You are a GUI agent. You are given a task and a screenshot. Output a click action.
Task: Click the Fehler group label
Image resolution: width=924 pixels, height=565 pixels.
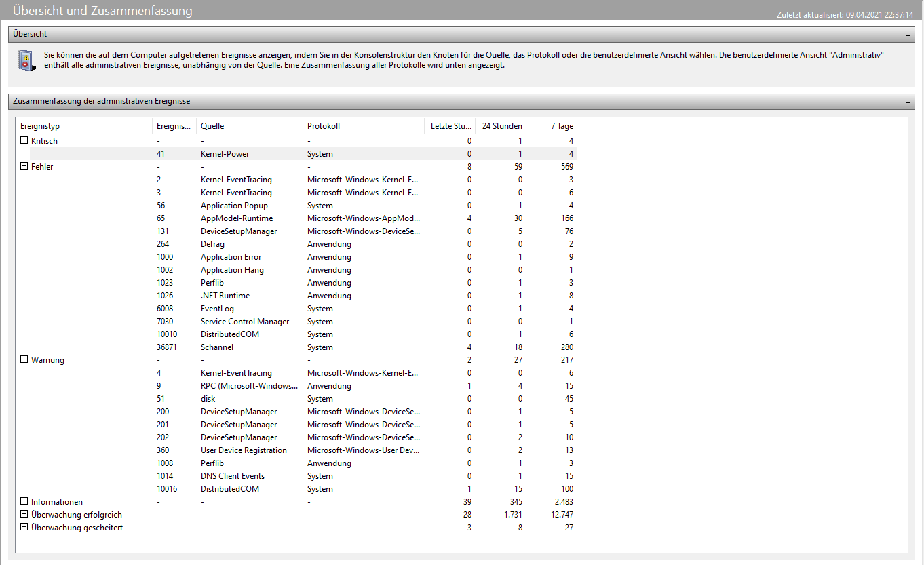pos(42,167)
